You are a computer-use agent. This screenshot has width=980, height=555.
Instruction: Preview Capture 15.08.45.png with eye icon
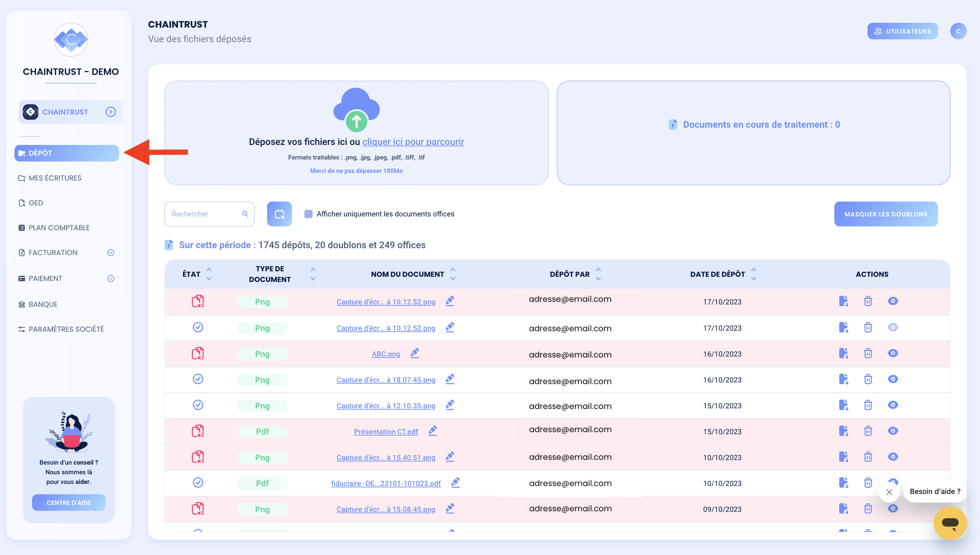click(893, 508)
